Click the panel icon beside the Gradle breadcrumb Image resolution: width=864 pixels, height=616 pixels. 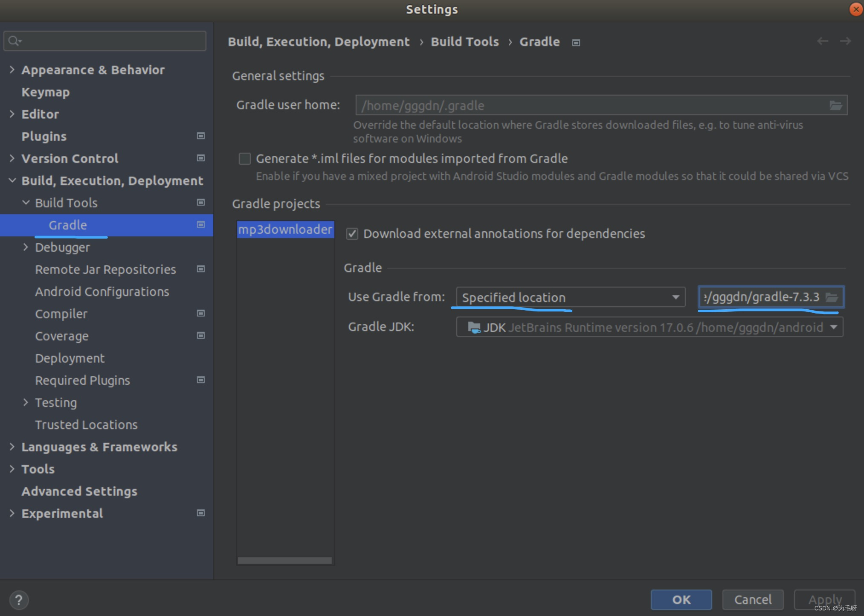[576, 42]
